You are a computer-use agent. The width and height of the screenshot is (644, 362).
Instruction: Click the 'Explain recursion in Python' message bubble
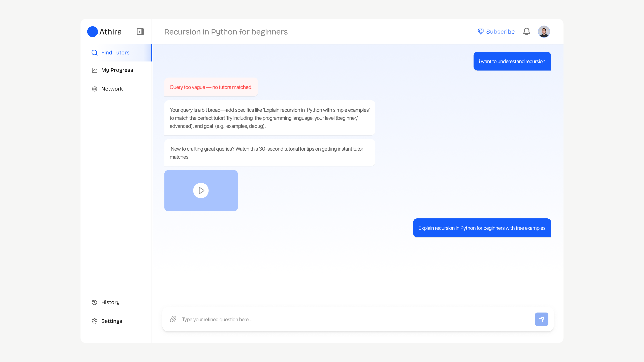pos(482,228)
